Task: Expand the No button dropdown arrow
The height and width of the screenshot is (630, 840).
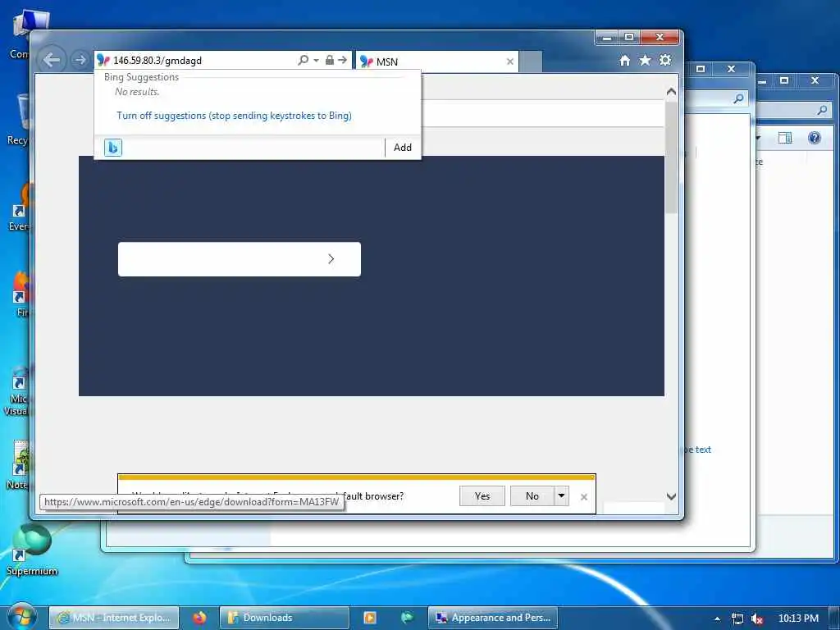Action: [x=561, y=495]
